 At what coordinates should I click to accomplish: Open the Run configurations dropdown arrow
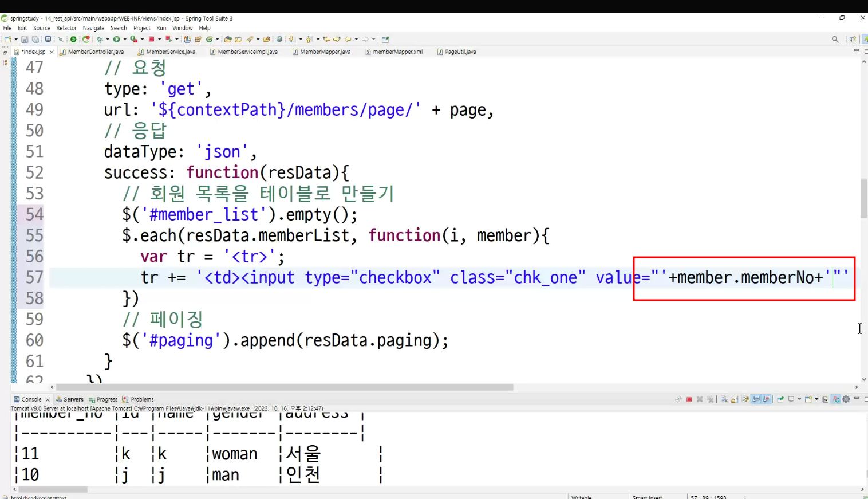click(x=124, y=40)
